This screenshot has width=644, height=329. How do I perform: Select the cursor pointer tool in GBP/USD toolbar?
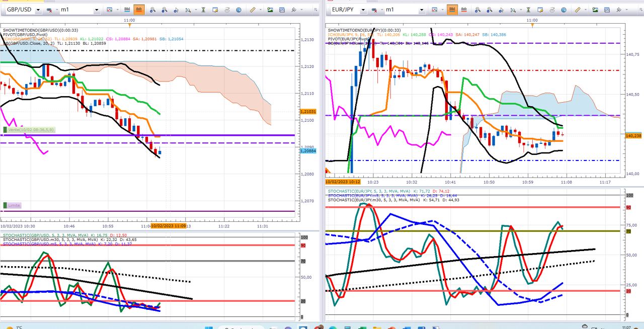176,10
